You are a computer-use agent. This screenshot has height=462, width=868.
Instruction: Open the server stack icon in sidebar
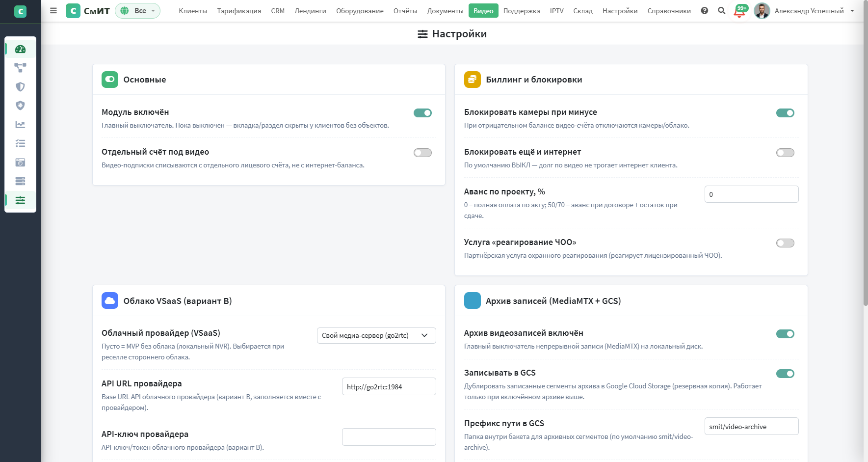pos(20,181)
